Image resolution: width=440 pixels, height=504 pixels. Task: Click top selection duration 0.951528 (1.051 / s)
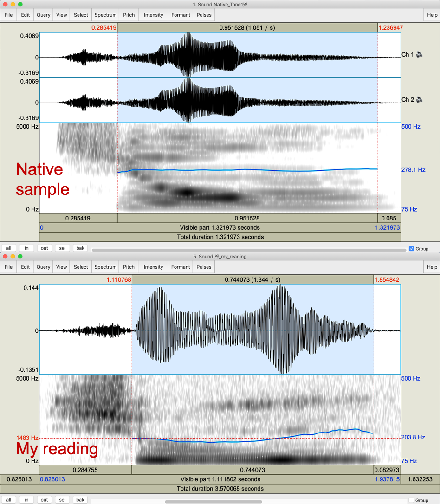point(247,28)
